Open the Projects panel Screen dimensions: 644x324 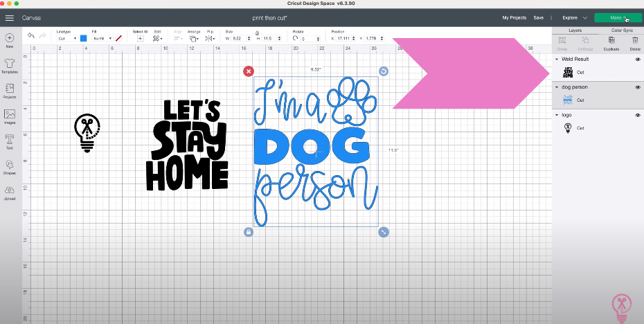pyautogui.click(x=10, y=91)
